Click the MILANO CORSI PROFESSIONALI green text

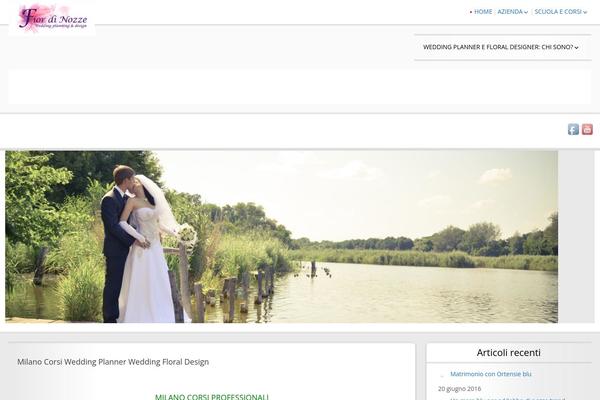pos(212,397)
